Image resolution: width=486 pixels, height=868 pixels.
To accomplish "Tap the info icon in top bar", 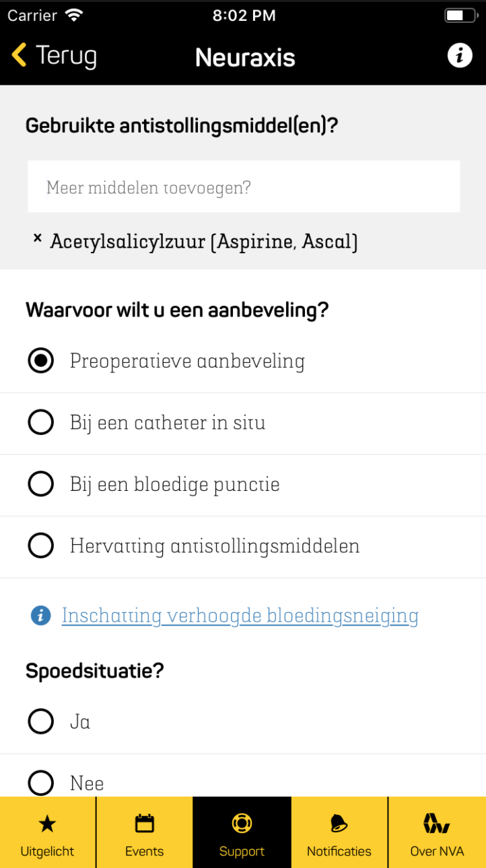I will 460,55.
